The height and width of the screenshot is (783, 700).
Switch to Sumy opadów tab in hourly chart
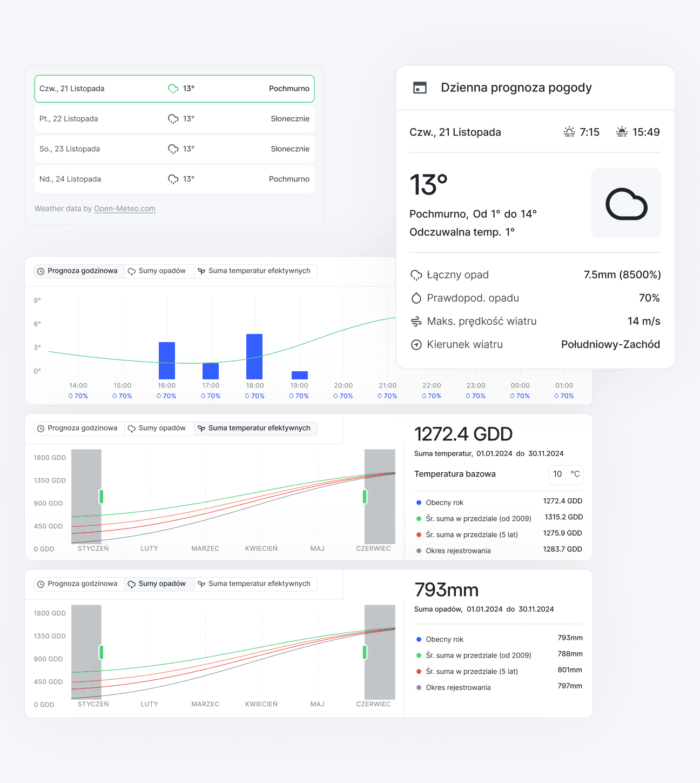(x=157, y=271)
